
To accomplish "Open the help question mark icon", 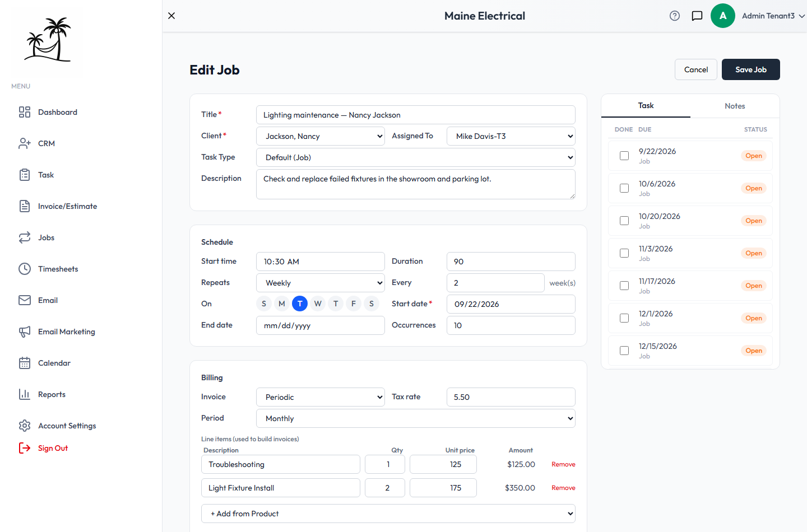I will coord(675,16).
